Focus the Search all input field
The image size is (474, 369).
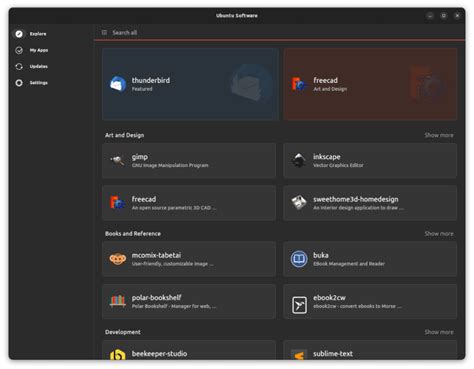[x=280, y=32]
